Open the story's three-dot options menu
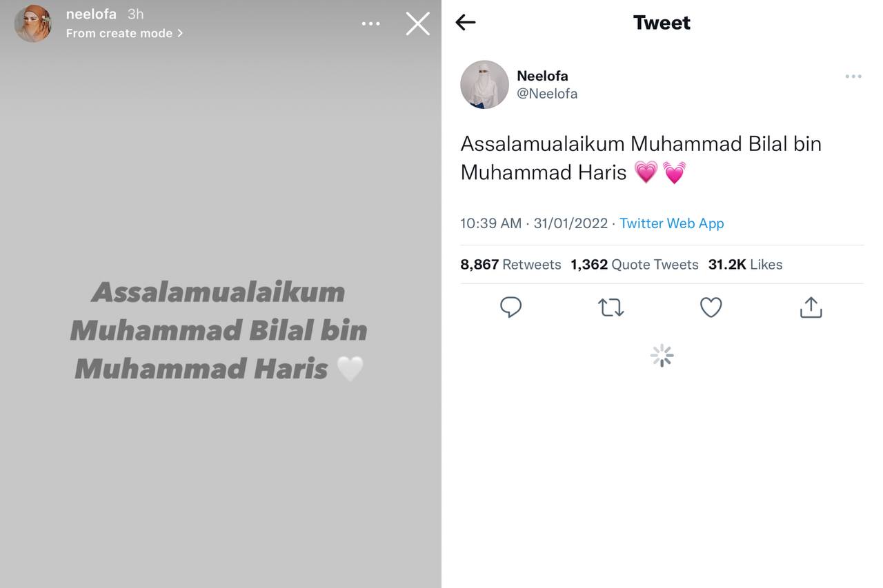 370,24
